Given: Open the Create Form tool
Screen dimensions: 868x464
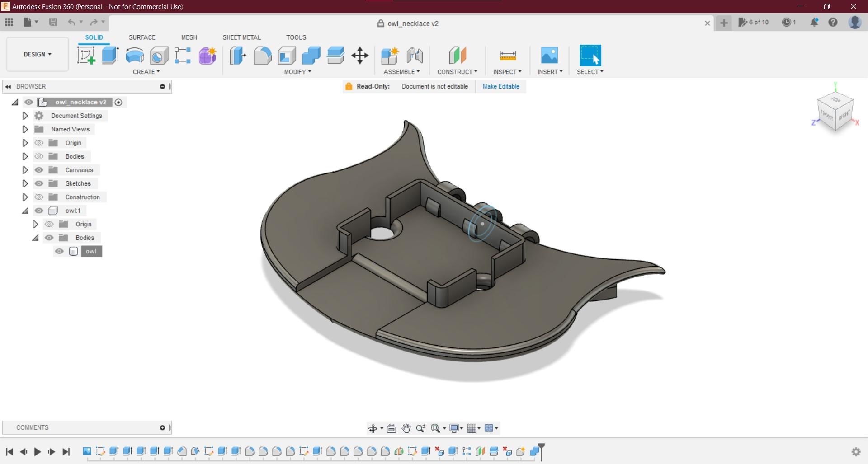Looking at the screenshot, I should tap(207, 55).
